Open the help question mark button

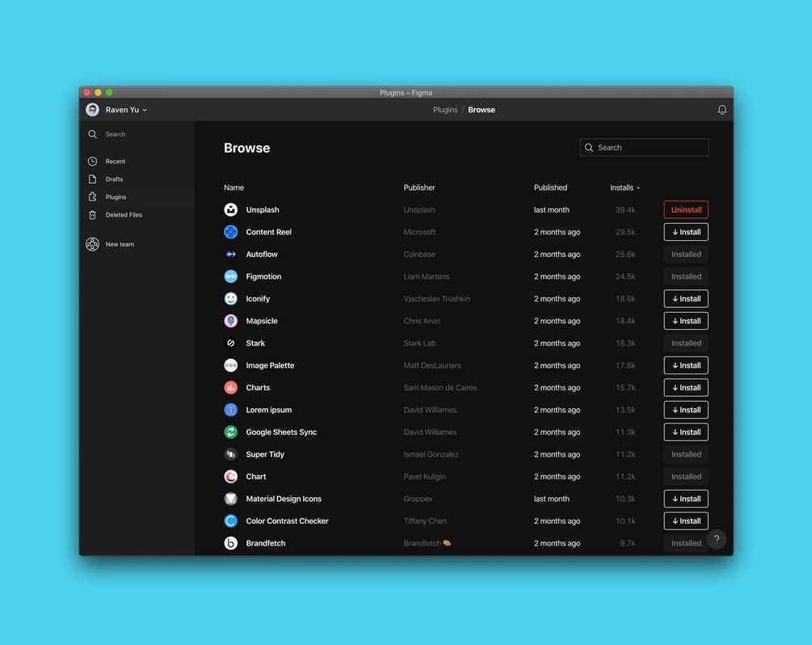[x=717, y=539]
